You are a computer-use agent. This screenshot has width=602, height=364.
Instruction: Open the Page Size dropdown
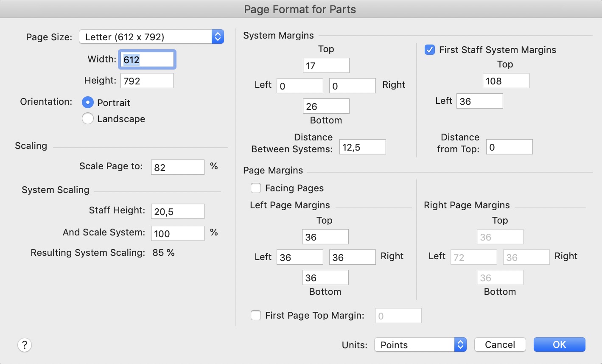coord(151,37)
